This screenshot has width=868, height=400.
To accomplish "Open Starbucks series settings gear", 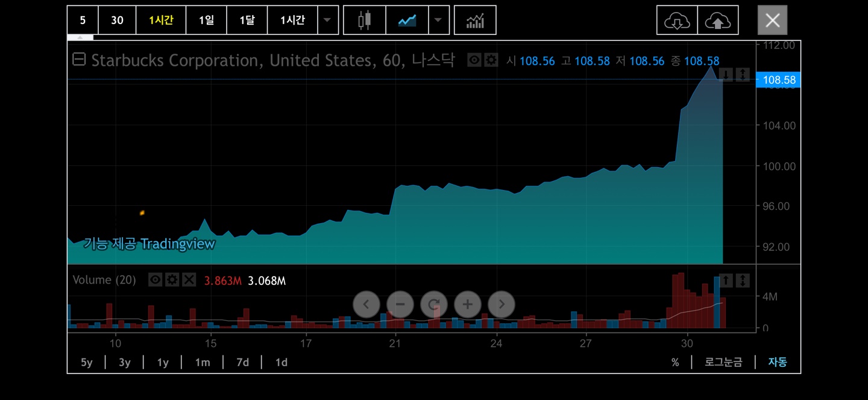I will 491,60.
